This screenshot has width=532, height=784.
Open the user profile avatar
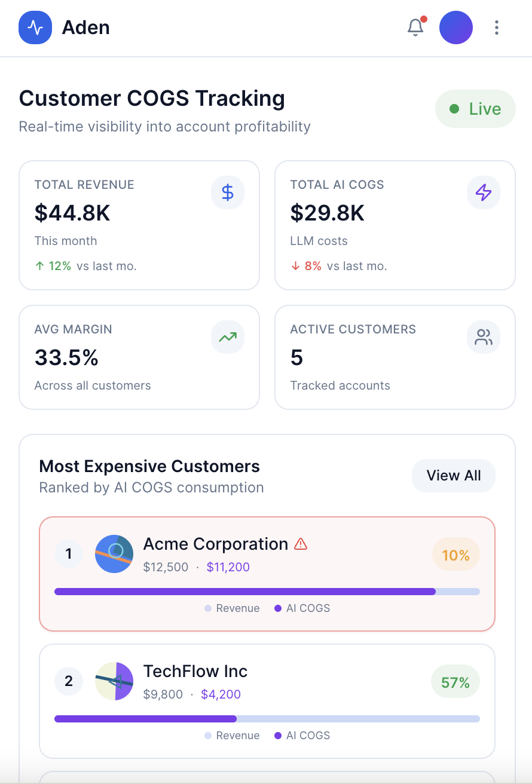[x=456, y=27]
